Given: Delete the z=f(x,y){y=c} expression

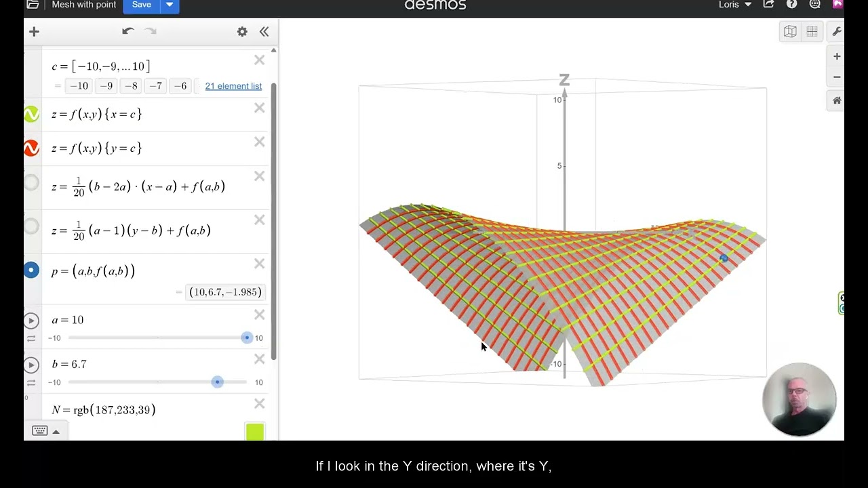Looking at the screenshot, I should pyautogui.click(x=259, y=142).
